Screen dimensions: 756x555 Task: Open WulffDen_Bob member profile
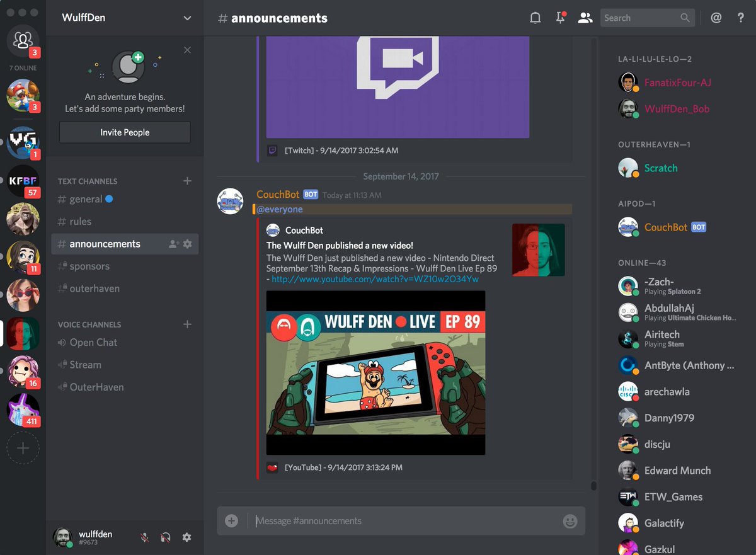click(673, 109)
